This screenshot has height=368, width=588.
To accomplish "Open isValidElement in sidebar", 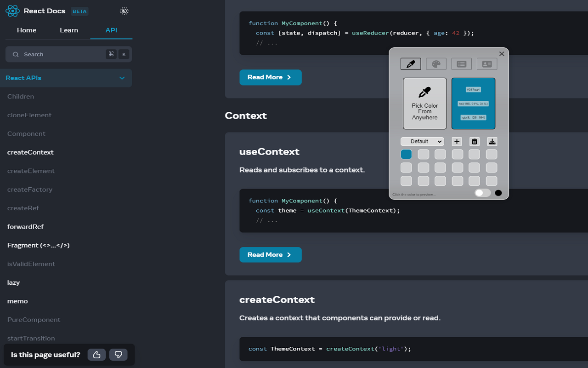I will click(31, 264).
